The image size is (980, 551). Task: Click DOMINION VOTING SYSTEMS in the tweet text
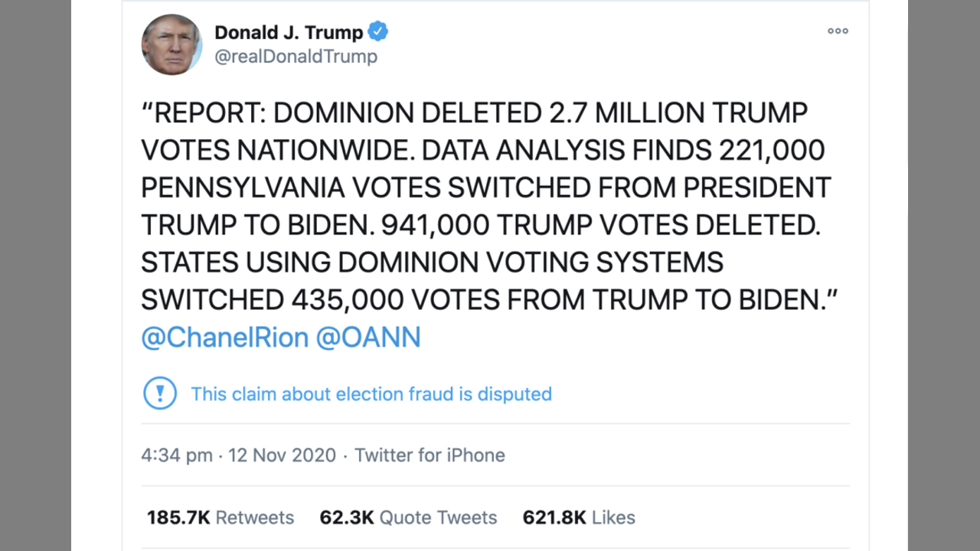coord(531,262)
